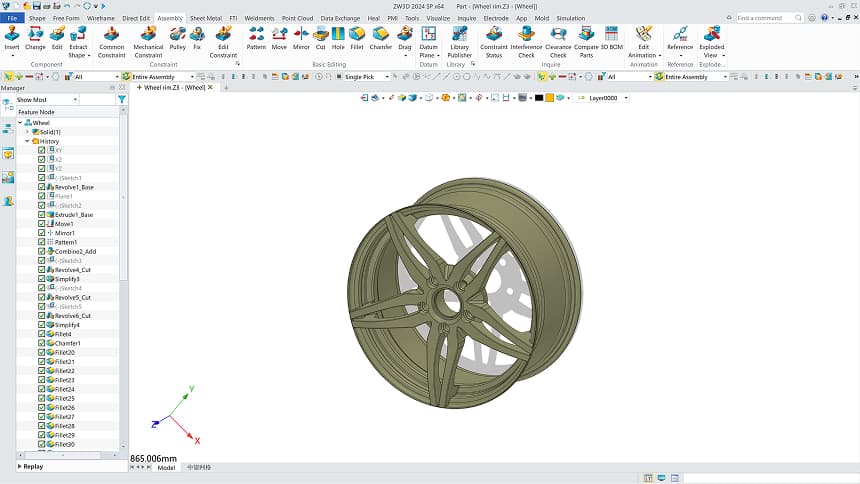Uncheck the Revolve1_Base feature checkbox
The image size is (860, 484).
(x=42, y=187)
